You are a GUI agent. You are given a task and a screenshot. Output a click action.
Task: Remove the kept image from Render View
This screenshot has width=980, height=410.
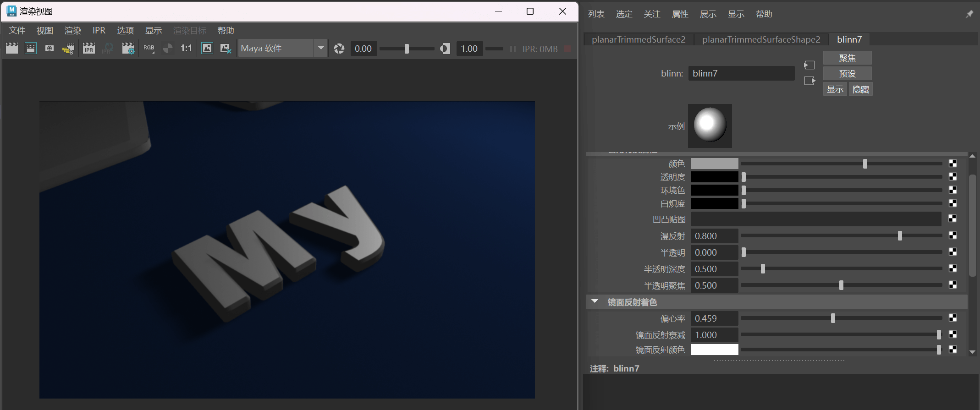(x=226, y=48)
